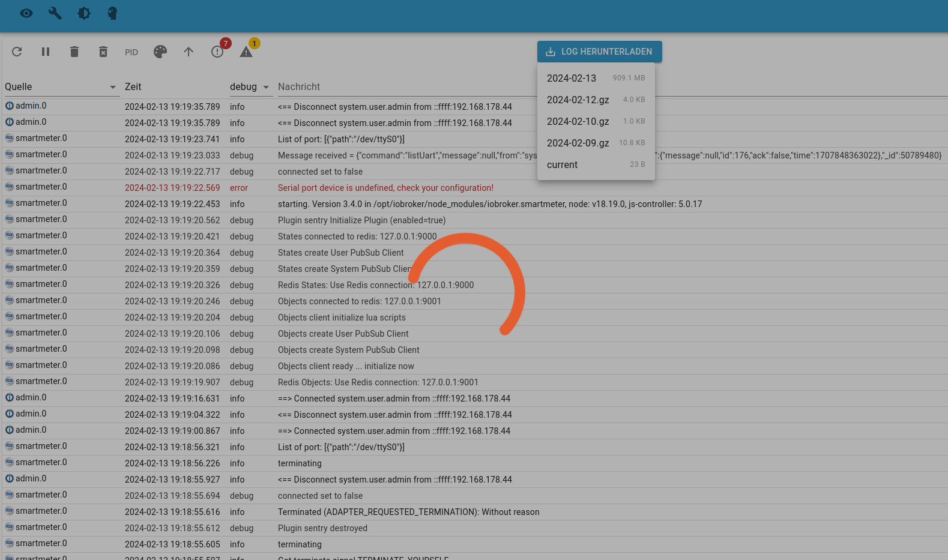
Task: Click the up arrow toolbar icon
Action: pos(189,52)
